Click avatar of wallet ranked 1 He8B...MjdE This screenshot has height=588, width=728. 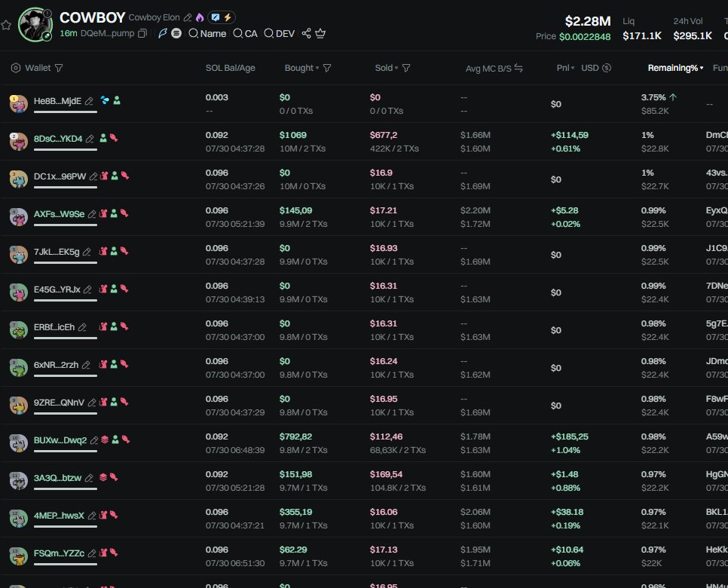tap(19, 103)
